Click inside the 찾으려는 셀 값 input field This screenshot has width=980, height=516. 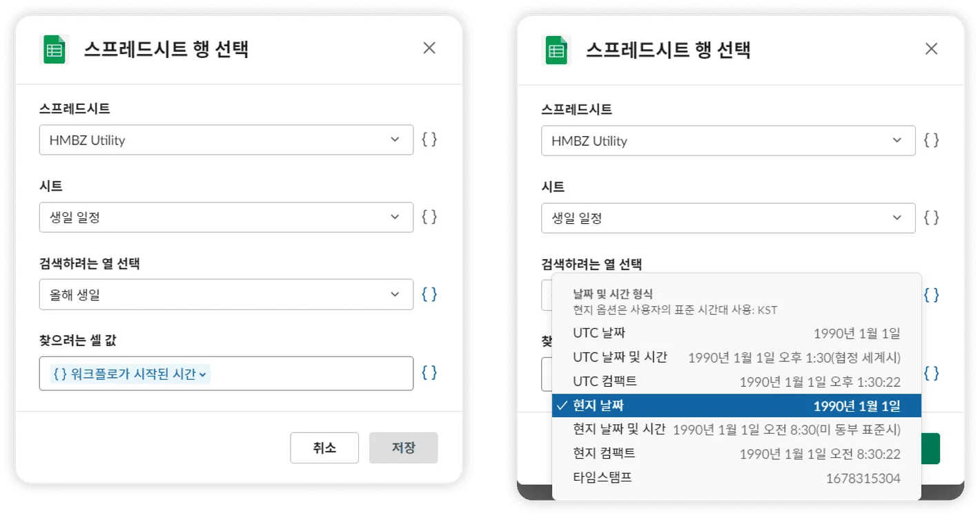(x=311, y=374)
